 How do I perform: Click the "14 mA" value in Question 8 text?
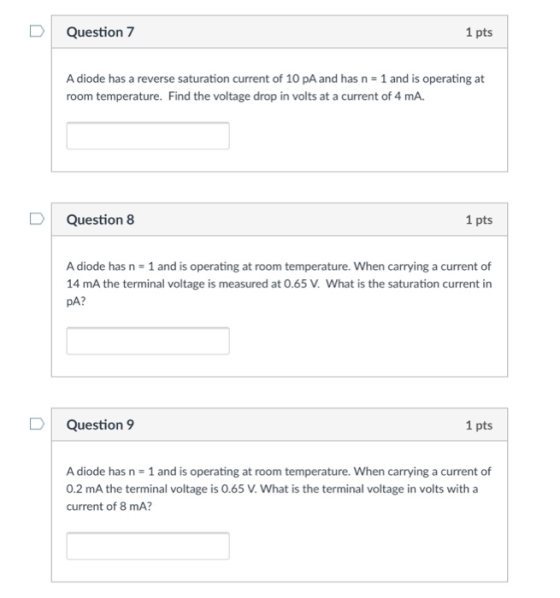(83, 284)
